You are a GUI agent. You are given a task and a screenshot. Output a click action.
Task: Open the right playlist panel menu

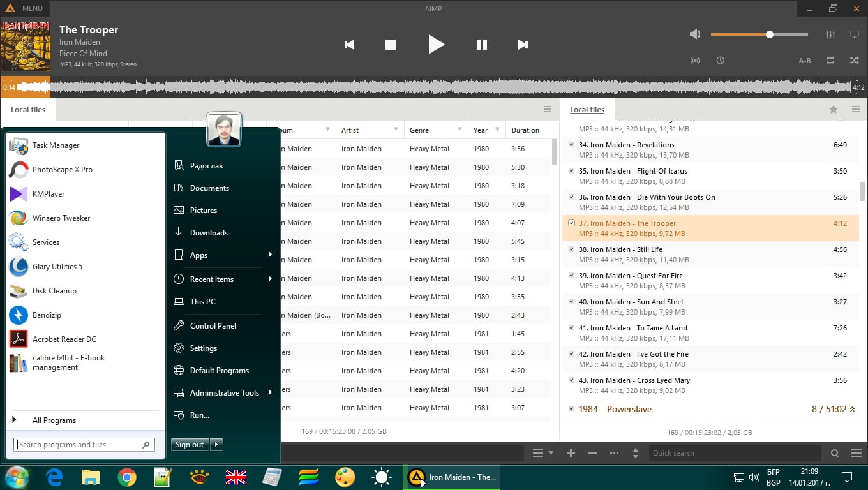point(856,109)
